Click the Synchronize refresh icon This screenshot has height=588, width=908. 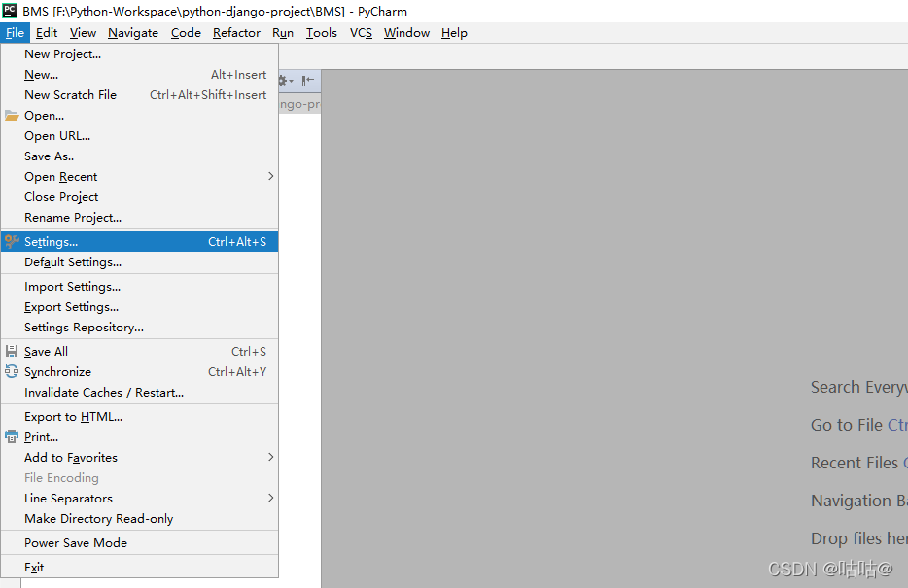point(12,371)
